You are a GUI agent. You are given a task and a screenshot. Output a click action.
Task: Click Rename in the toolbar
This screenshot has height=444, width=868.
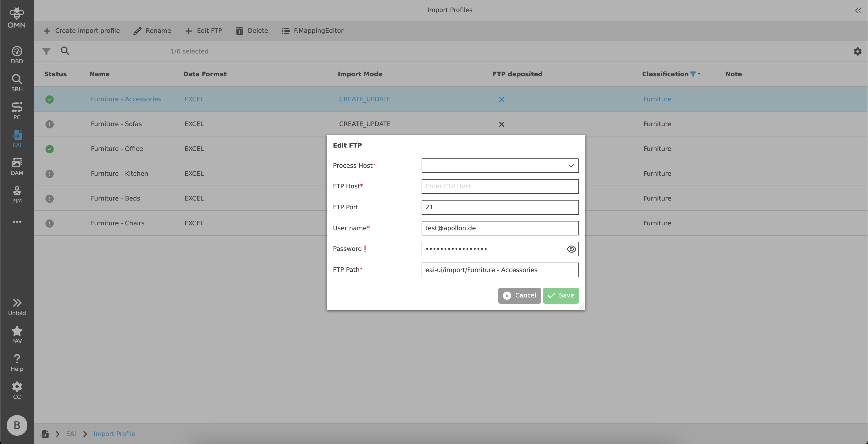point(152,31)
